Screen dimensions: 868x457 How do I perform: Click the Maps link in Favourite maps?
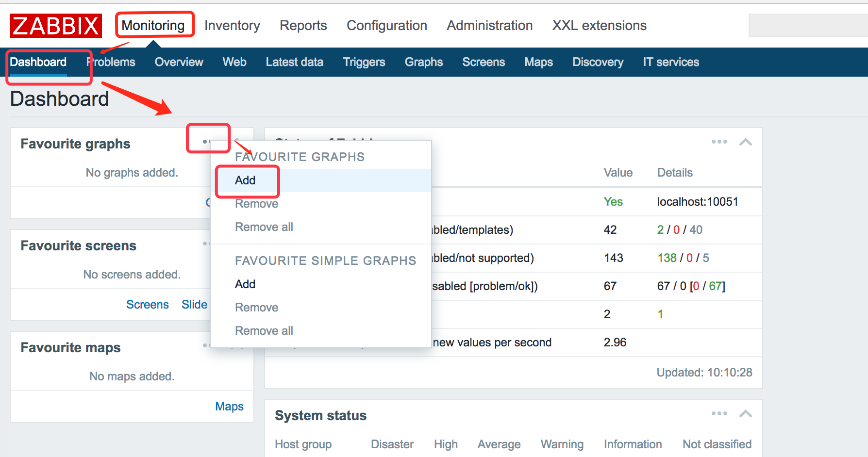(229, 407)
